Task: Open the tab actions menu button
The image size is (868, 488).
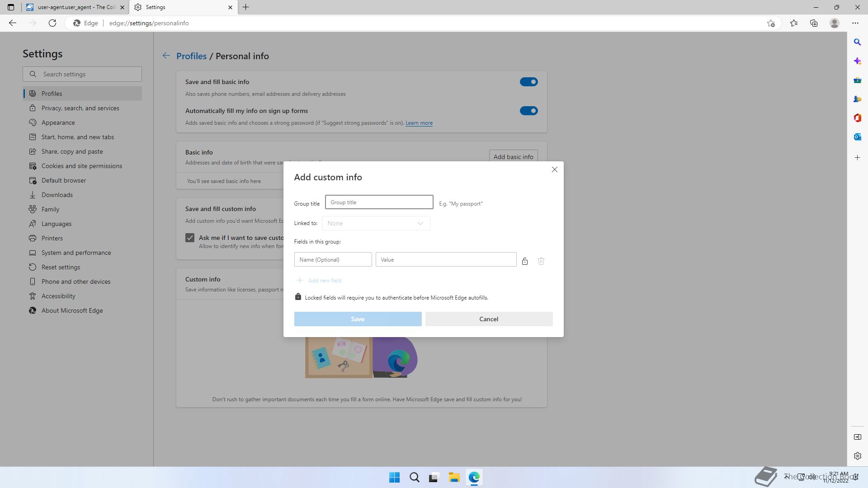Action: point(11,7)
